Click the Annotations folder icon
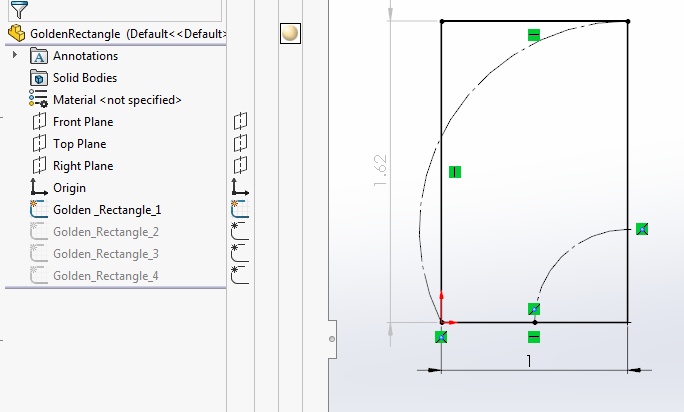684x412 pixels. coord(39,56)
